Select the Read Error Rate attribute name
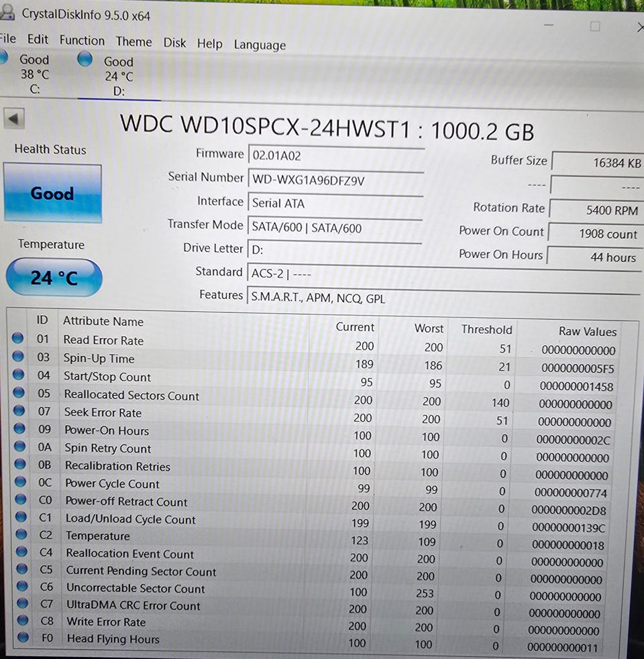 coord(103,340)
